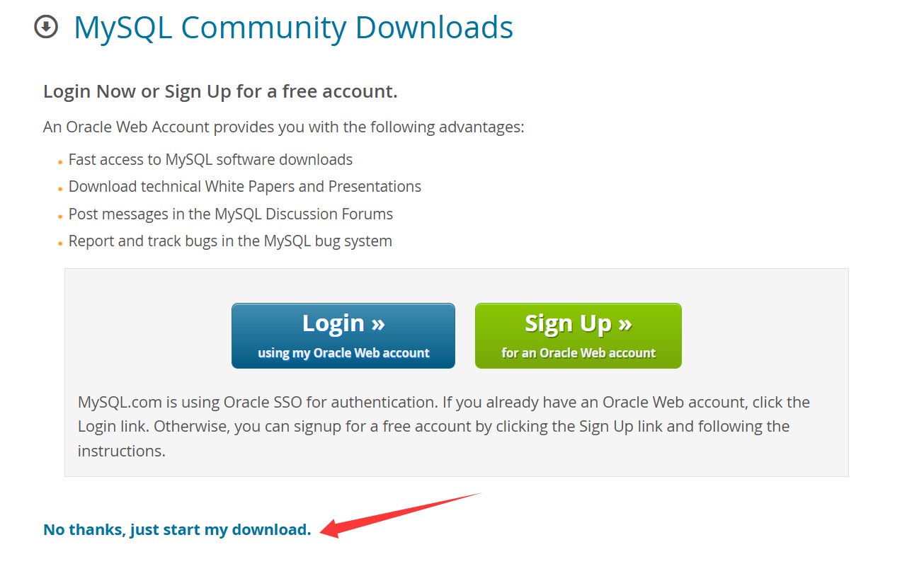The height and width of the screenshot is (564, 924).
Task: Select No thanks, just start my download
Action: tap(177, 529)
